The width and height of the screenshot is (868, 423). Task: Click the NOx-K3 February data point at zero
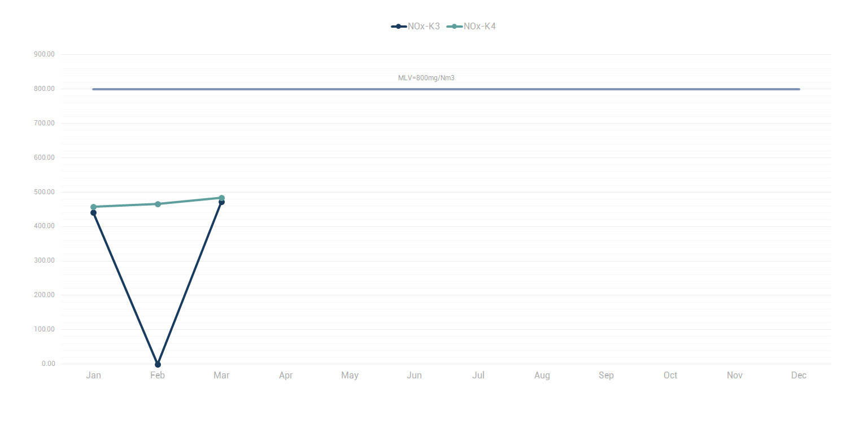point(158,364)
